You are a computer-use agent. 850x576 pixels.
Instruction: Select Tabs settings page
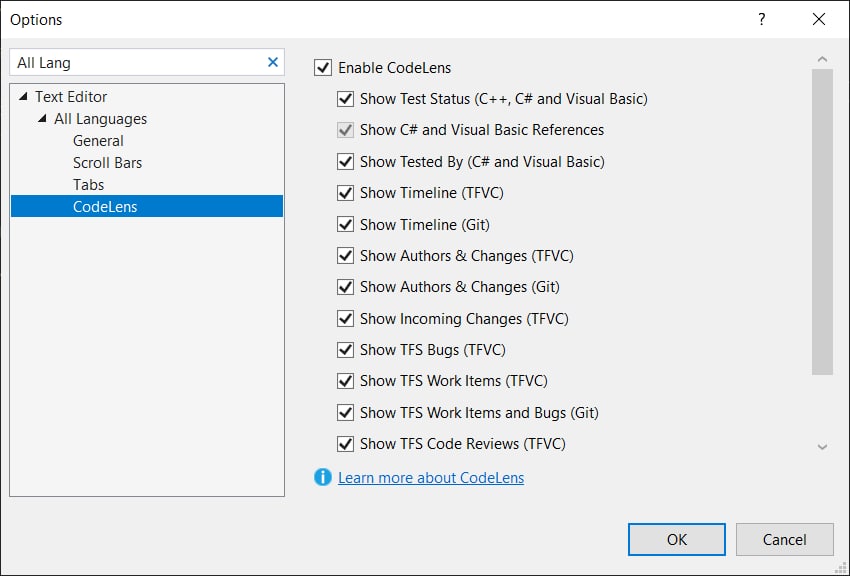pyautogui.click(x=88, y=185)
